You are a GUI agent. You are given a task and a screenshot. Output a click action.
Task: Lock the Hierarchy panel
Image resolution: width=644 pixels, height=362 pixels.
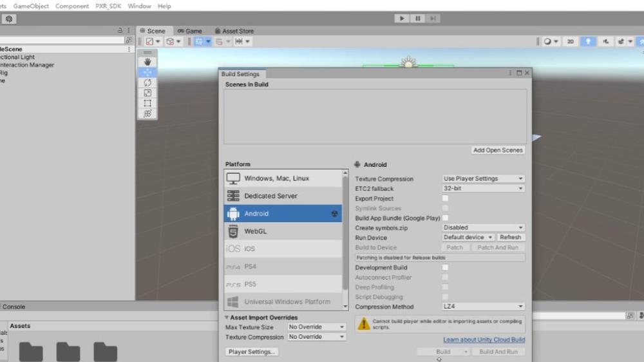[x=120, y=30]
